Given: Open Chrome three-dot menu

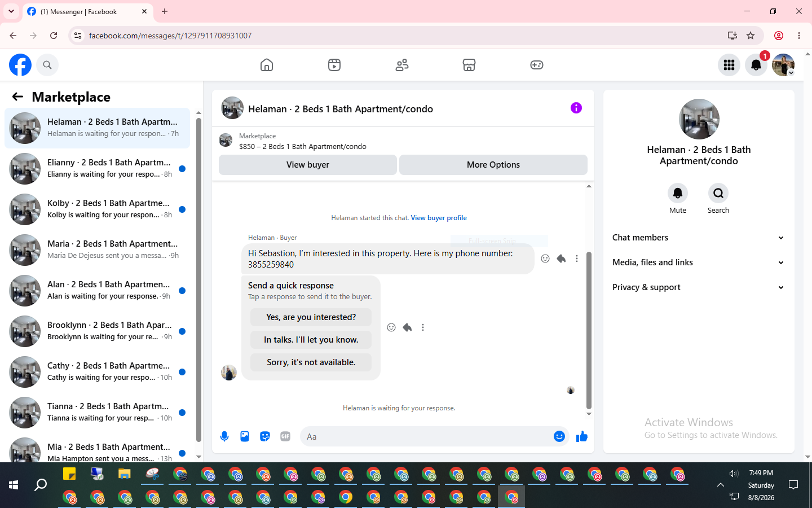Looking at the screenshot, I should pos(799,36).
